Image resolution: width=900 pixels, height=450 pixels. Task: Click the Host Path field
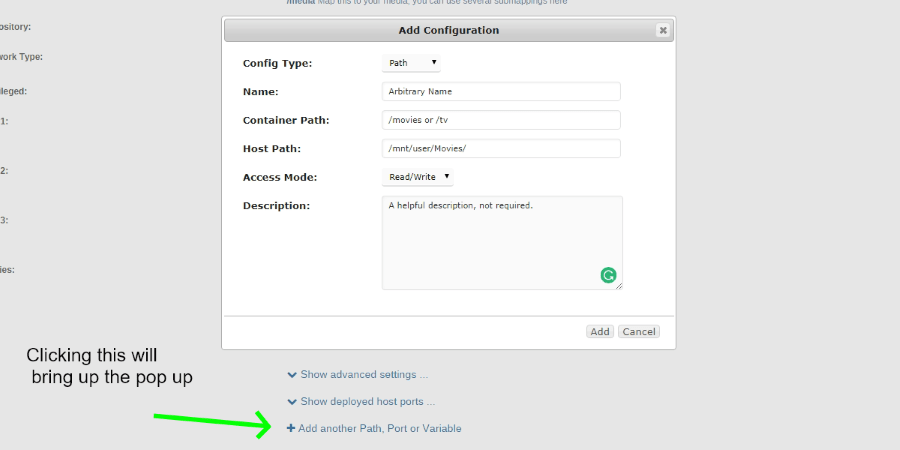pyautogui.click(x=501, y=149)
